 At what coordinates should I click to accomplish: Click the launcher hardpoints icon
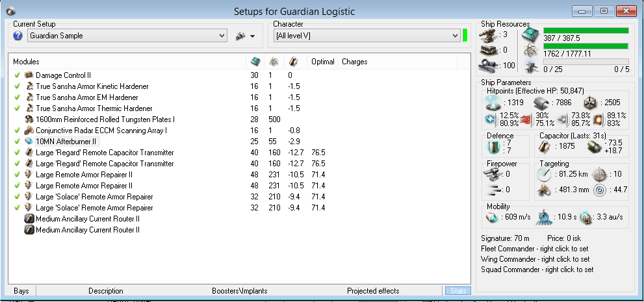point(488,50)
